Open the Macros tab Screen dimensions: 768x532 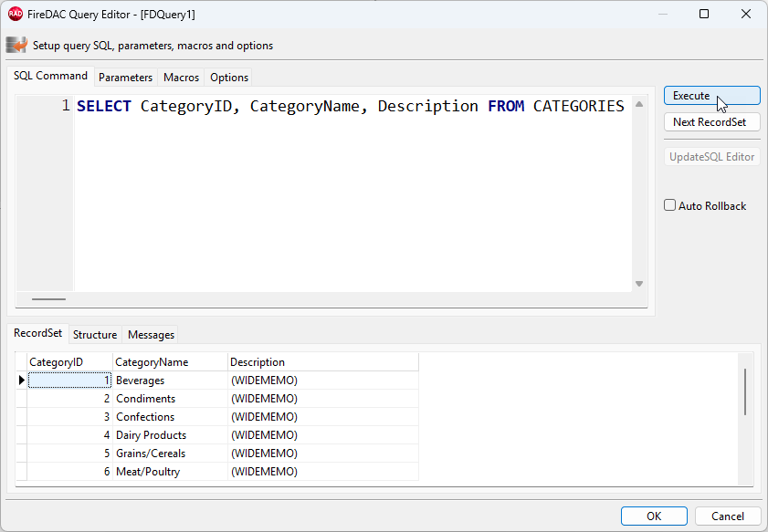coord(181,78)
